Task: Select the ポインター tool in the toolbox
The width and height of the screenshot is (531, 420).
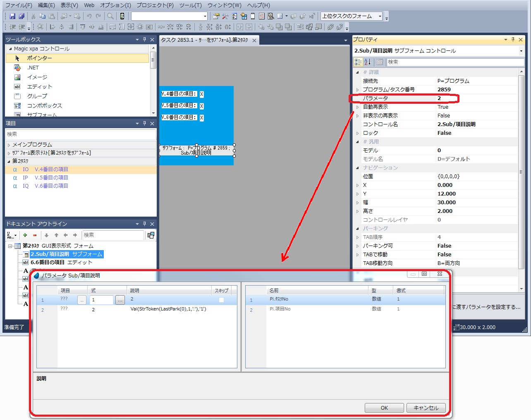Action: pos(39,58)
